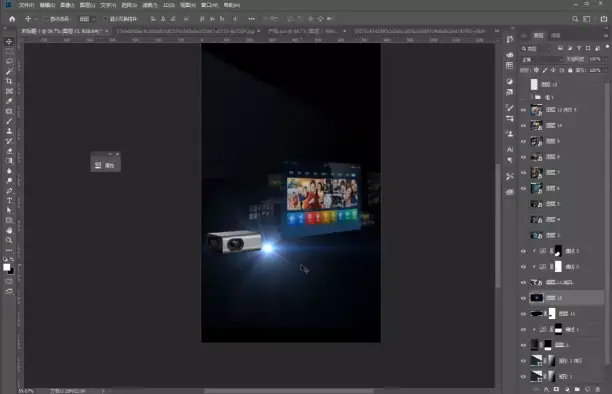Click the three-dots more options button
This screenshot has height=394, width=612.
(x=251, y=19)
